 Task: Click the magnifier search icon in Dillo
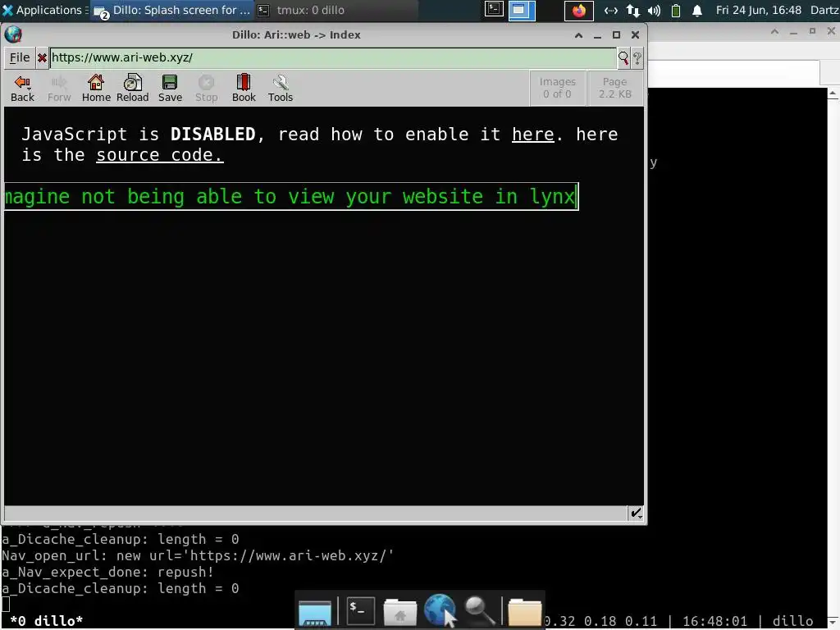[623, 57]
